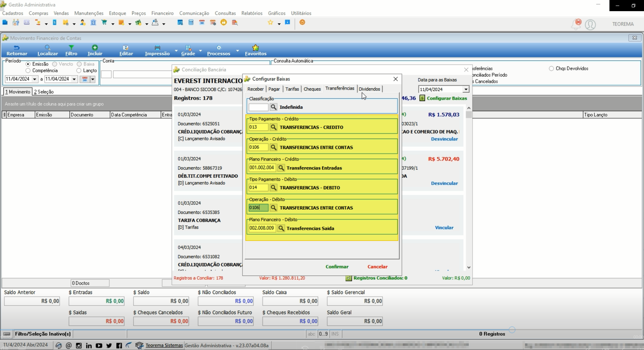Select the Lançto radio option
Image resolution: width=644 pixels, height=350 pixels.
tap(79, 70)
